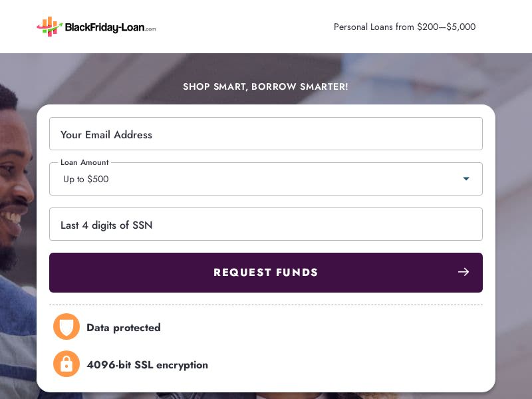The height and width of the screenshot is (399, 532).
Task: Expand the Up to $500 loan selector
Action: [x=266, y=179]
